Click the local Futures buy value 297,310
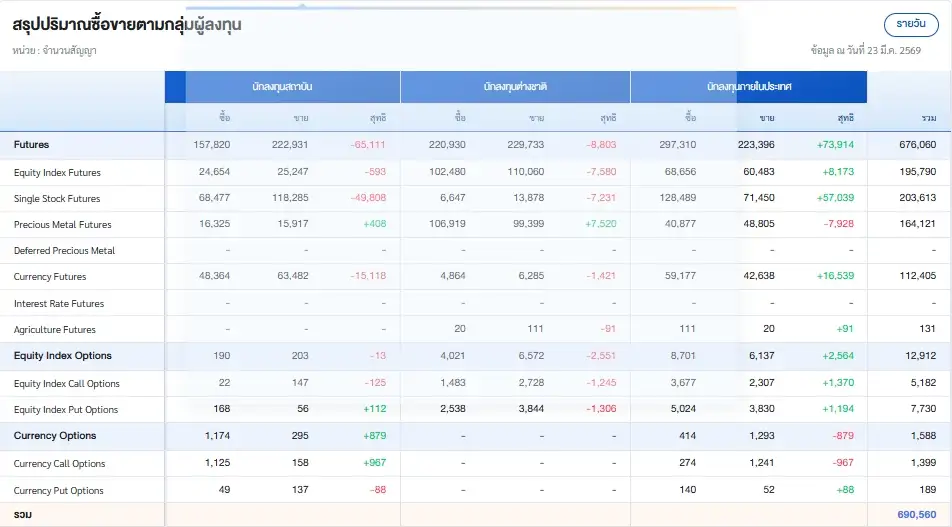 click(x=678, y=144)
